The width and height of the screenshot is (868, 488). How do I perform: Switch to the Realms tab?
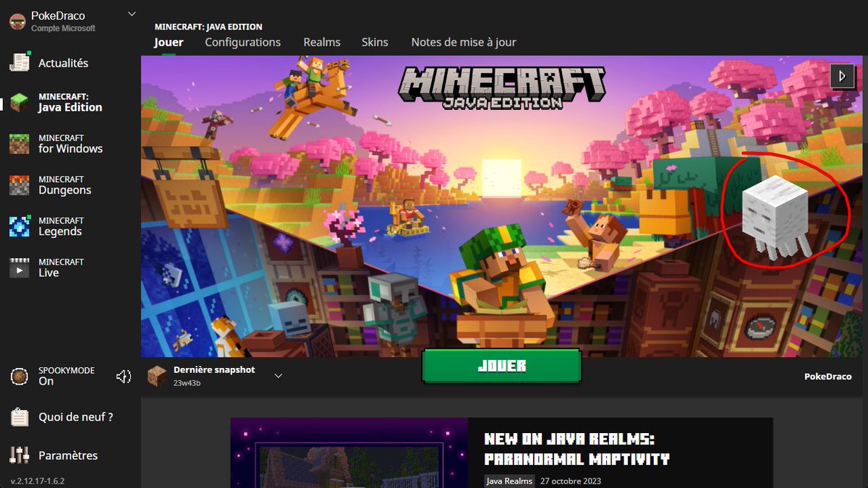pos(322,42)
